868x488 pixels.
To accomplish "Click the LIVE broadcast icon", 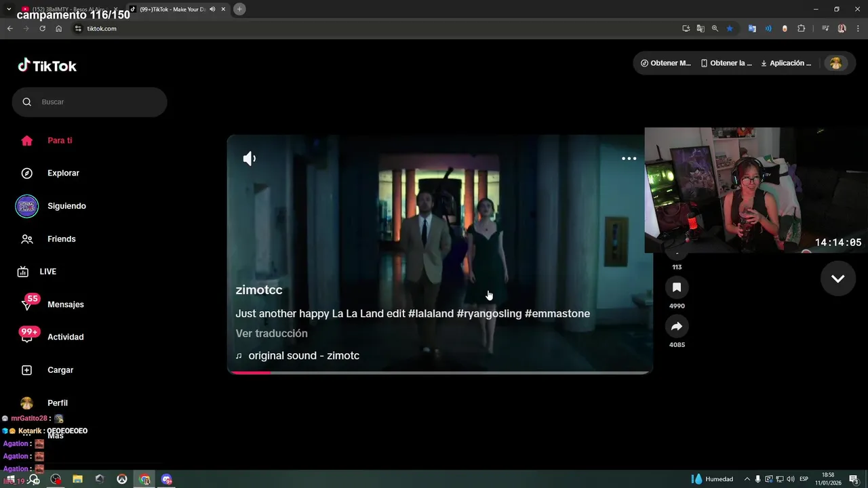I will click(23, 271).
